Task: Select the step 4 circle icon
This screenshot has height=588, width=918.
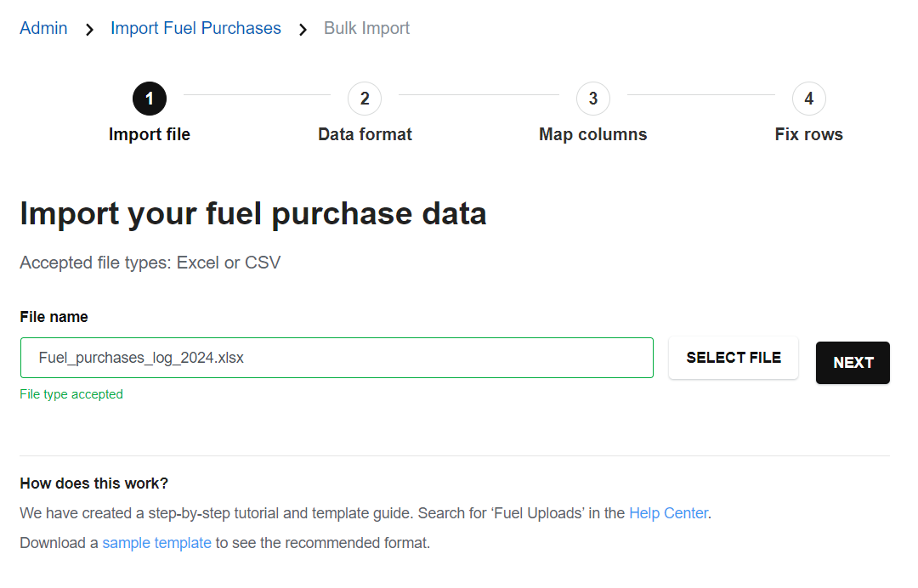Action: click(809, 99)
